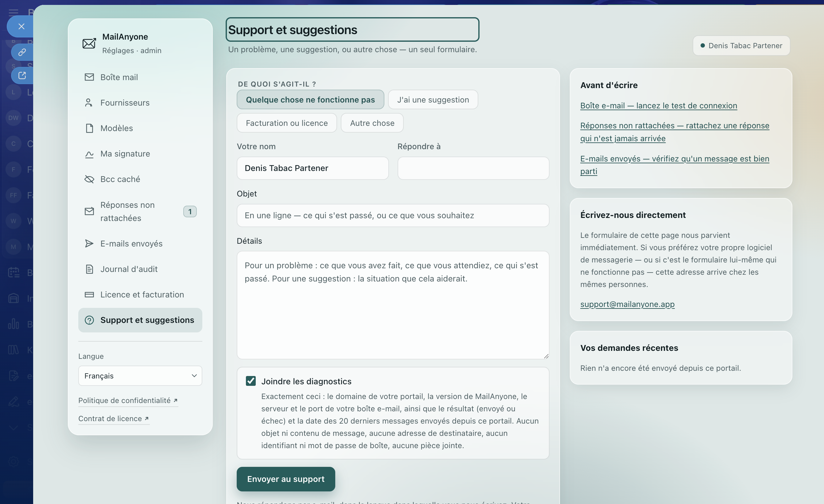Image resolution: width=824 pixels, height=504 pixels.
Task: Click the Denis Tabac Partener account badge
Action: point(741,45)
